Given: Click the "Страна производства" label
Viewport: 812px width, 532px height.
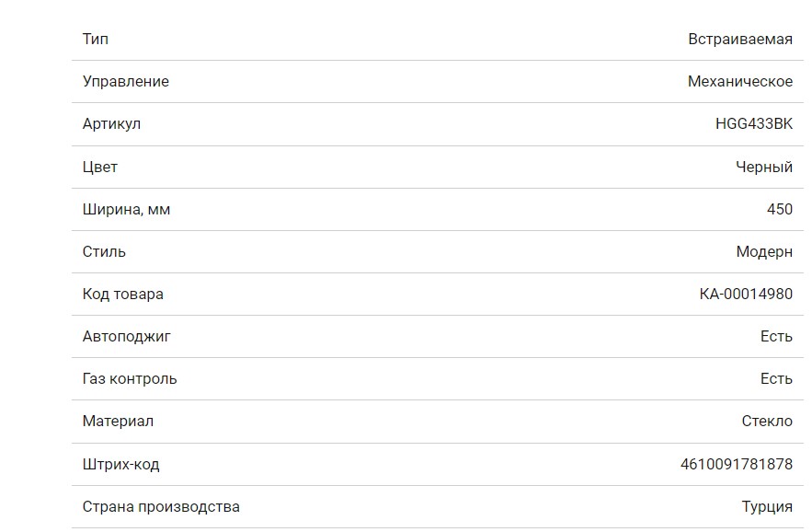Looking at the screenshot, I should 161,507.
